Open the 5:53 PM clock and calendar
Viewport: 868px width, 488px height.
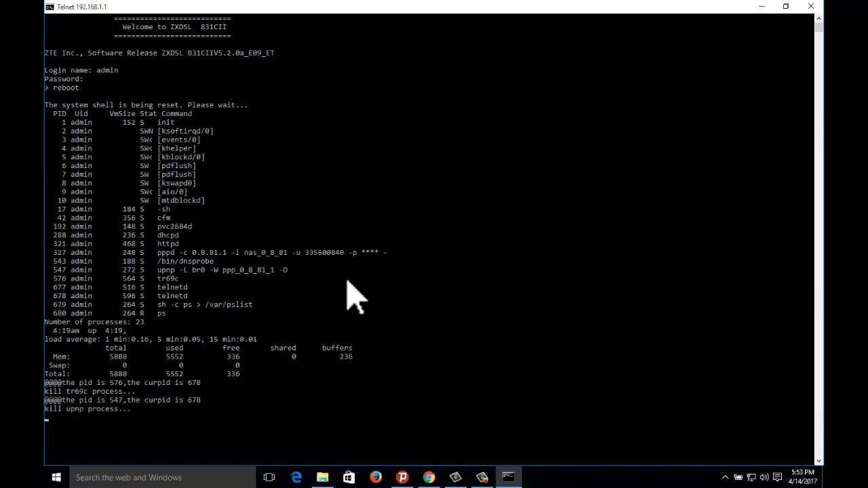804,477
